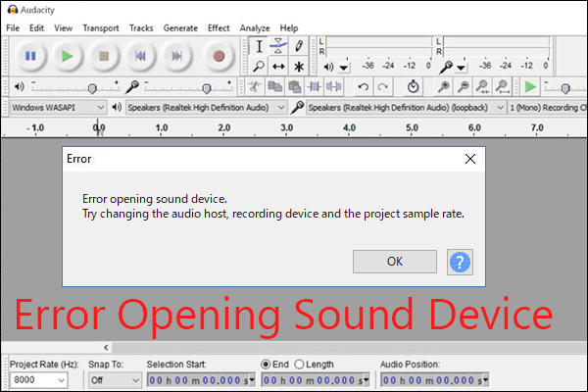Select the Multi-tool asterisk icon
Viewport: 588px width, 392px height.
[299, 67]
